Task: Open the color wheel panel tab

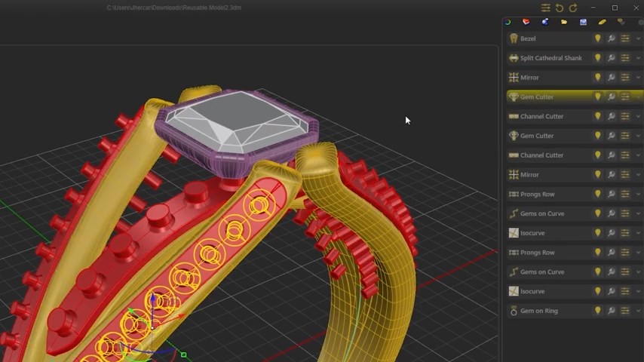Action: point(508,22)
